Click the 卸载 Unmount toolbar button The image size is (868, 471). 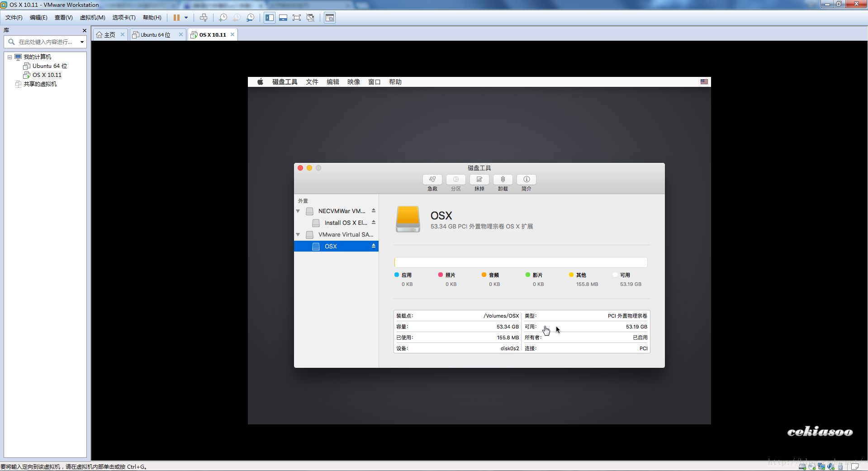[x=503, y=180]
